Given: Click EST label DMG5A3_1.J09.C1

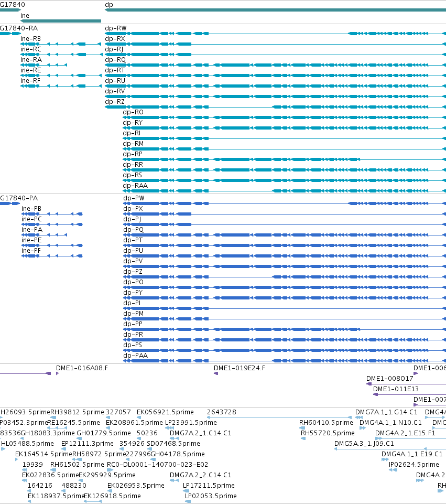Looking at the screenshot, I should [364, 444].
